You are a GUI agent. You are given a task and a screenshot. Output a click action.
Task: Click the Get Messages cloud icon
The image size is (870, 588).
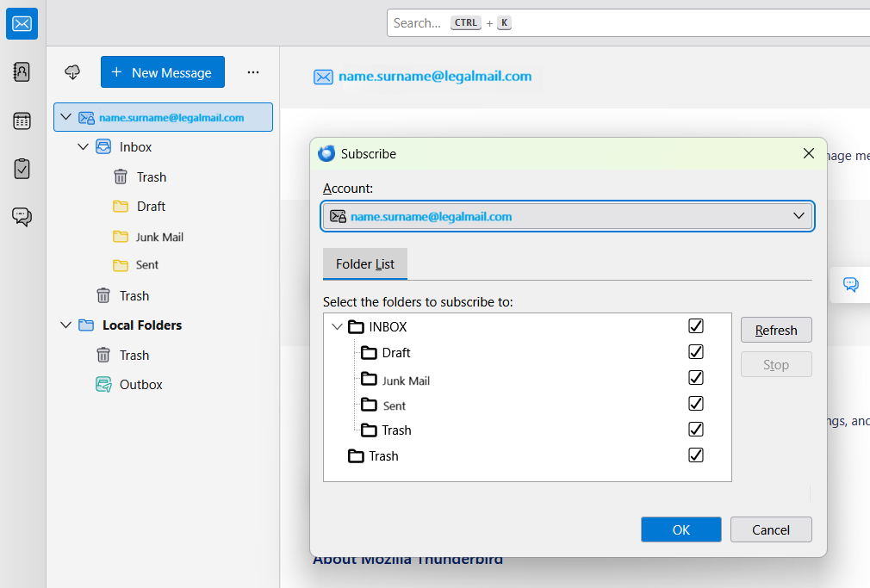click(73, 72)
